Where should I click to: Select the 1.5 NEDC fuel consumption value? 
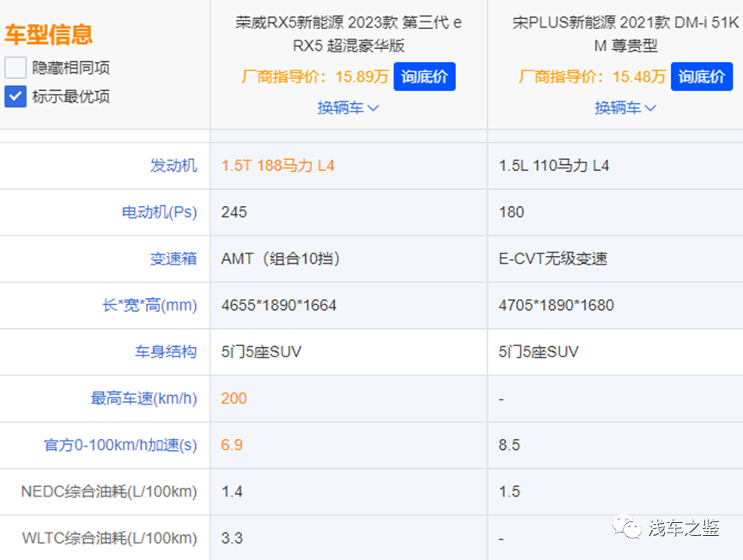[x=509, y=491]
